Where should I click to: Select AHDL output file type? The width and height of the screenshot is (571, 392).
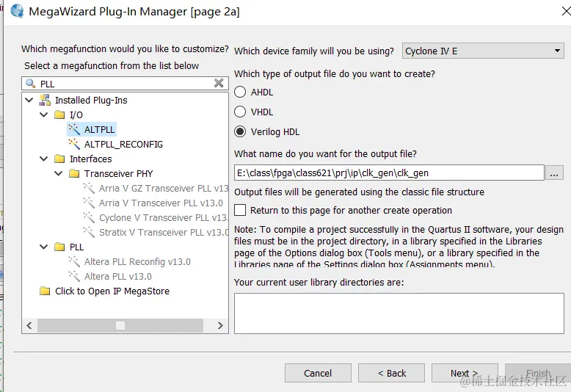[240, 92]
